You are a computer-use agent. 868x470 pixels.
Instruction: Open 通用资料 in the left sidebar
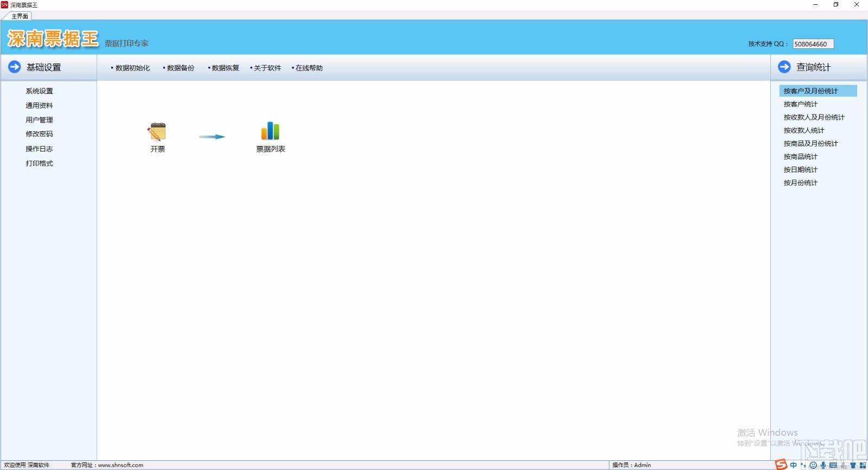pos(39,105)
